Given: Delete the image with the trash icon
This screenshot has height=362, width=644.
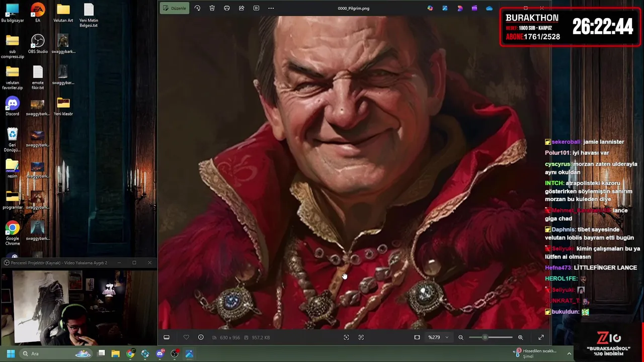Looking at the screenshot, I should click(212, 8).
